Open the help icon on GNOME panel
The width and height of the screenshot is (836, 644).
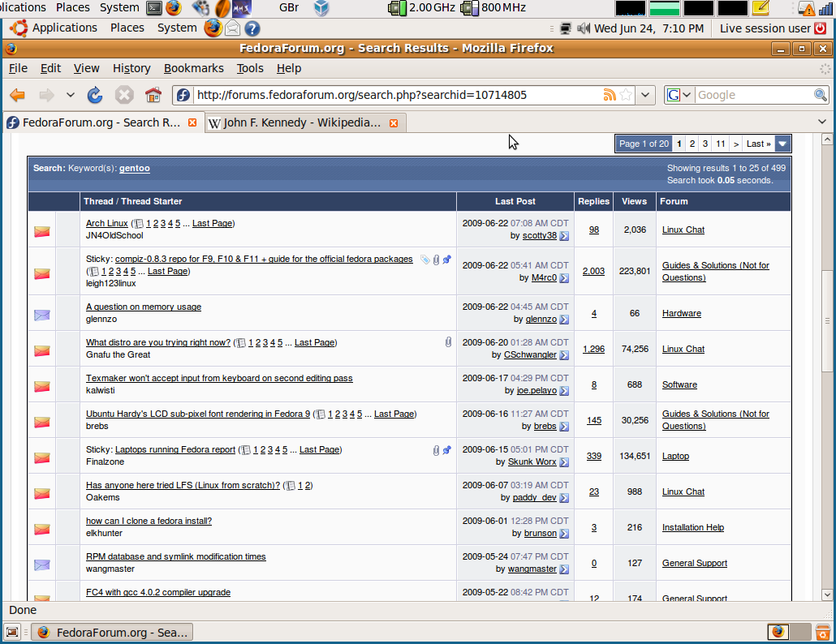pos(252,28)
